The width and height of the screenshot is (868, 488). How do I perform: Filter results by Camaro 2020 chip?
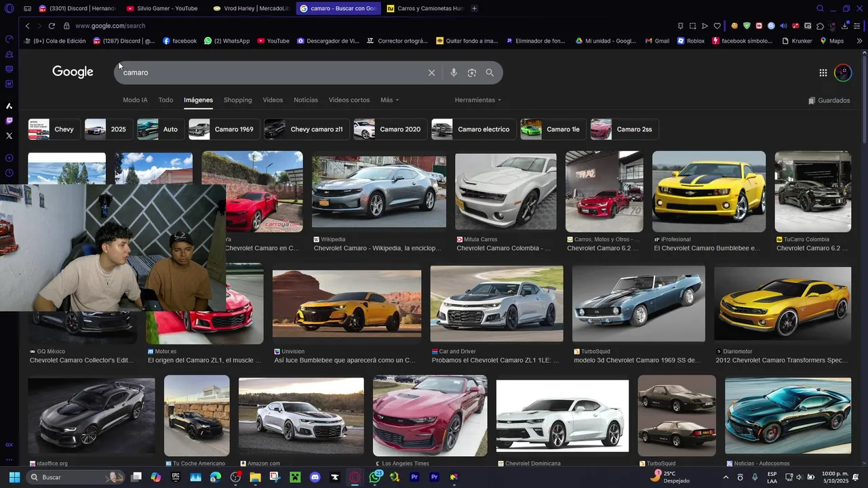click(x=389, y=129)
